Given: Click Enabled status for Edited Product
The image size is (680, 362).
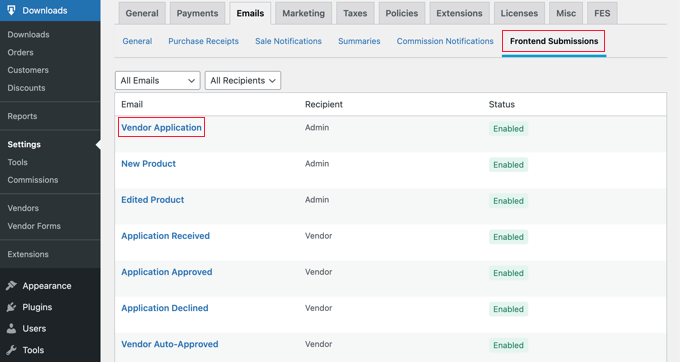Looking at the screenshot, I should (x=508, y=201).
